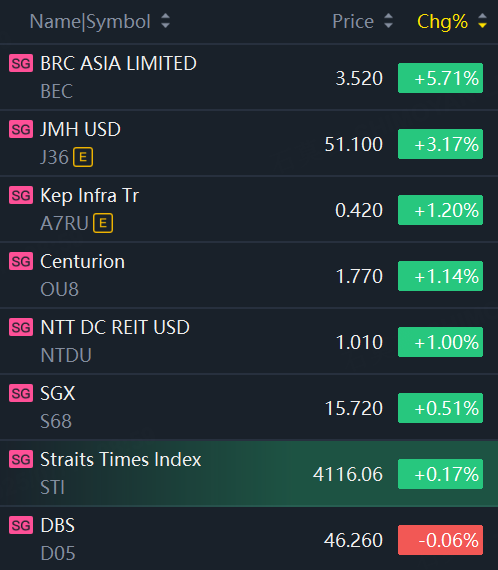Select the Chg% column header
The height and width of the screenshot is (570, 498).
pyautogui.click(x=442, y=22)
